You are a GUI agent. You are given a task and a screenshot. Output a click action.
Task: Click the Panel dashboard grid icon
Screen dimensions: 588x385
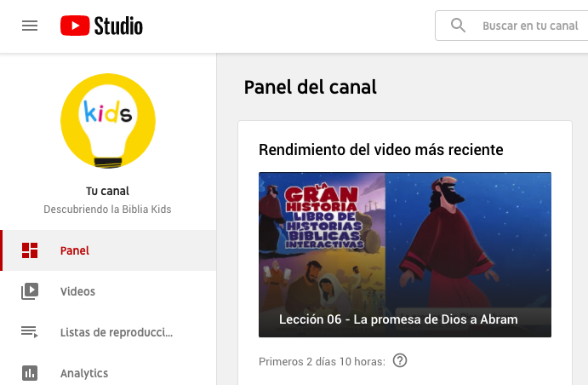[30, 250]
